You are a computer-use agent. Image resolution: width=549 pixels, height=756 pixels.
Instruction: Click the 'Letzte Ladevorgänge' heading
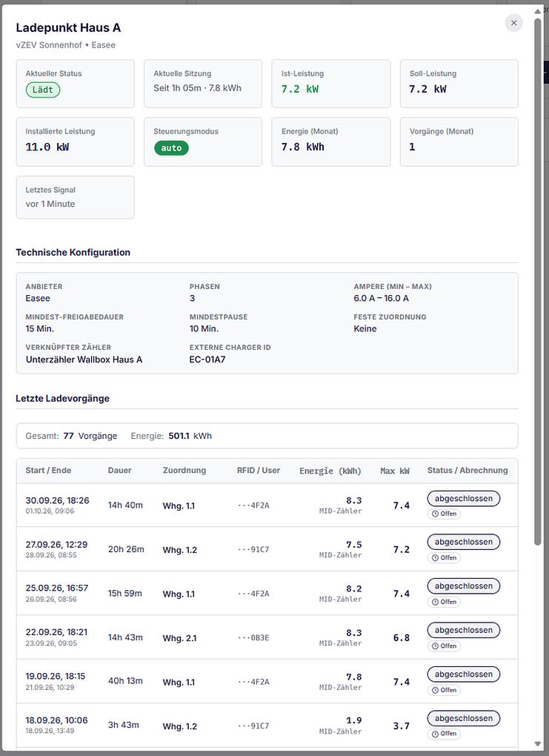(63, 399)
